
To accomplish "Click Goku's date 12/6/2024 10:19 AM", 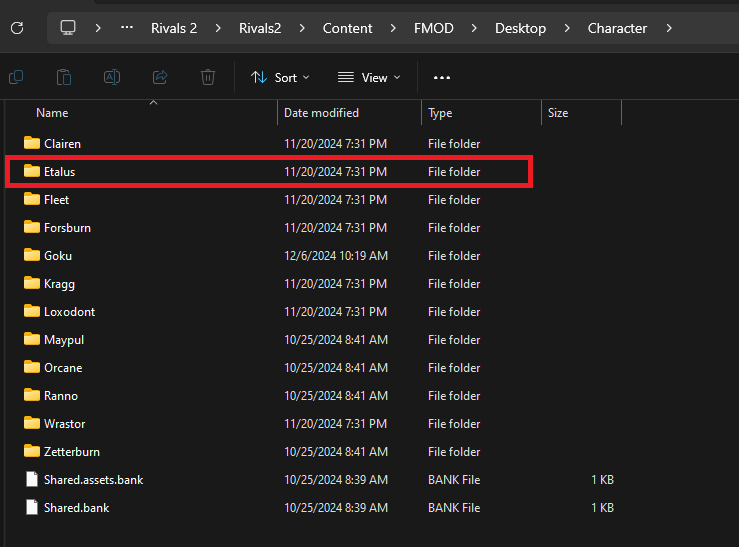I will [336, 256].
